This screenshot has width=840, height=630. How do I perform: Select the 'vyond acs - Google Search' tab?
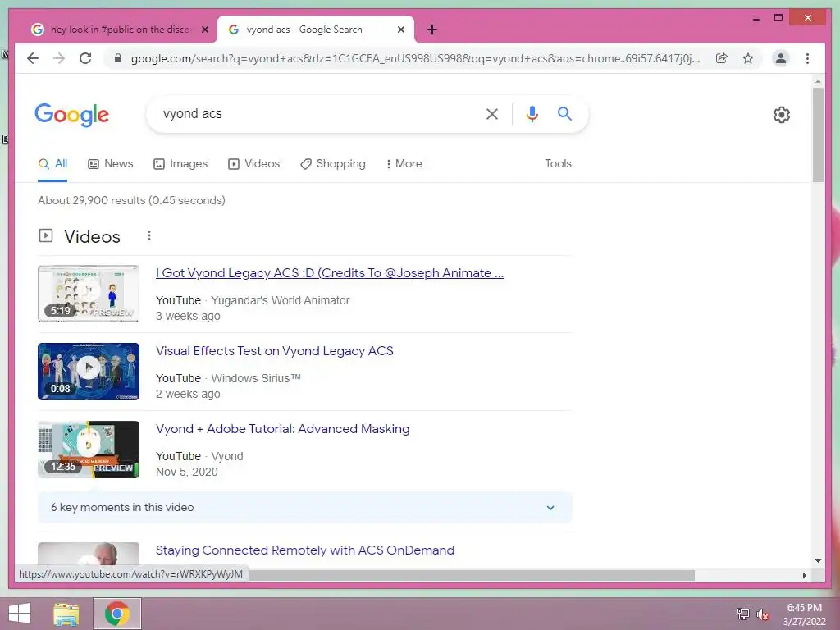pyautogui.click(x=315, y=30)
